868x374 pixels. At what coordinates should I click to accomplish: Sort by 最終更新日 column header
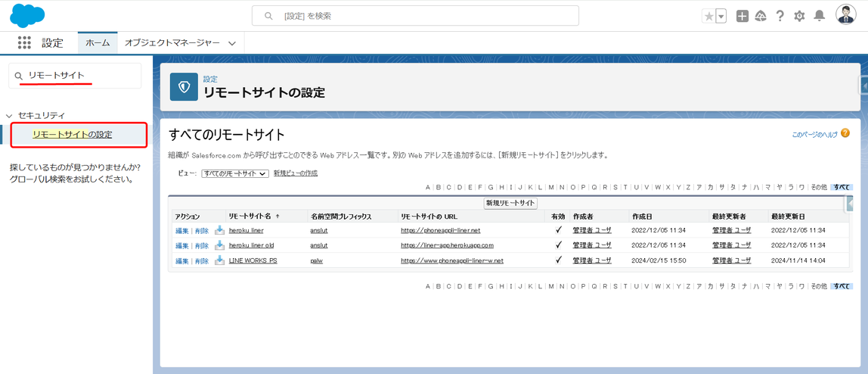[787, 216]
